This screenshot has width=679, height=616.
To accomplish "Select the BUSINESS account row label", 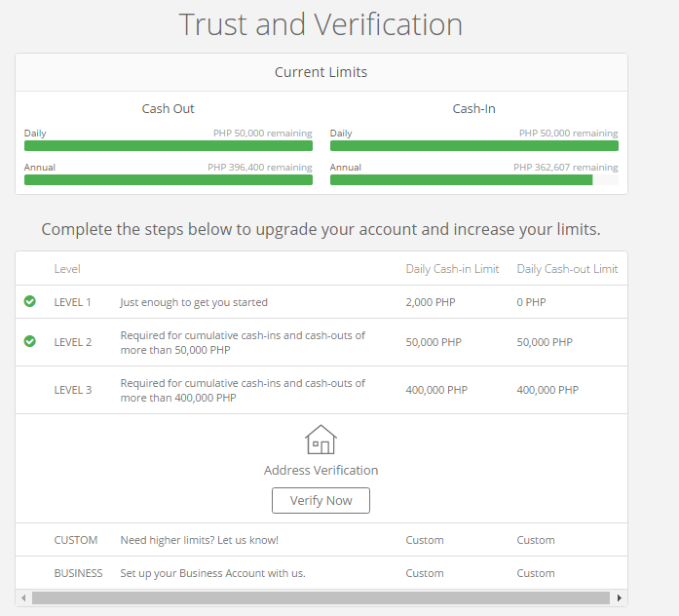I will pyautogui.click(x=78, y=573).
